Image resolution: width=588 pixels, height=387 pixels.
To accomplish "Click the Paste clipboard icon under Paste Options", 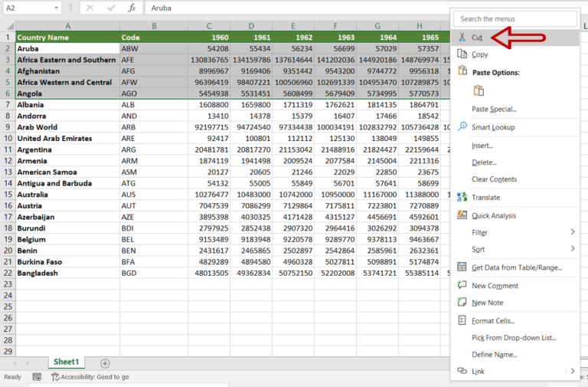I will (x=479, y=90).
